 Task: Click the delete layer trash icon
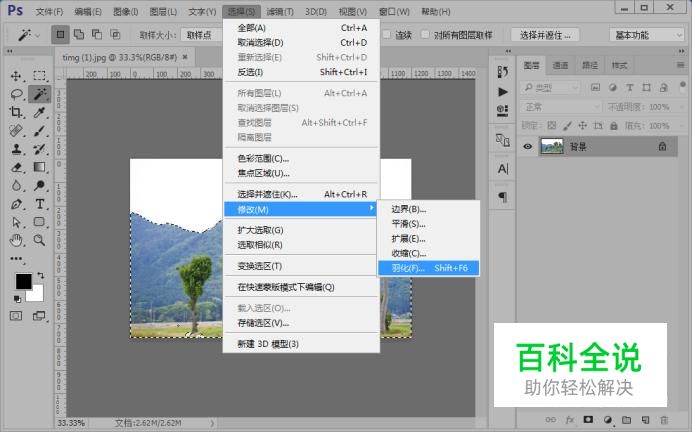coord(664,420)
